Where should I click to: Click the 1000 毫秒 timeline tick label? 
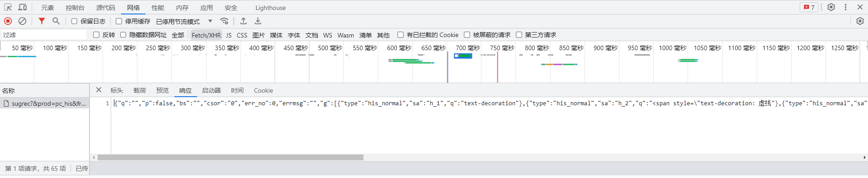672,48
